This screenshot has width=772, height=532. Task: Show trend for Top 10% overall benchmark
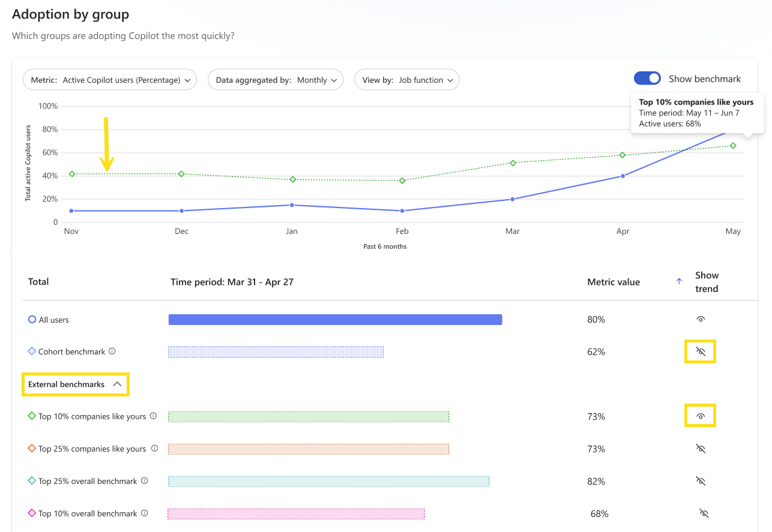coord(704,513)
